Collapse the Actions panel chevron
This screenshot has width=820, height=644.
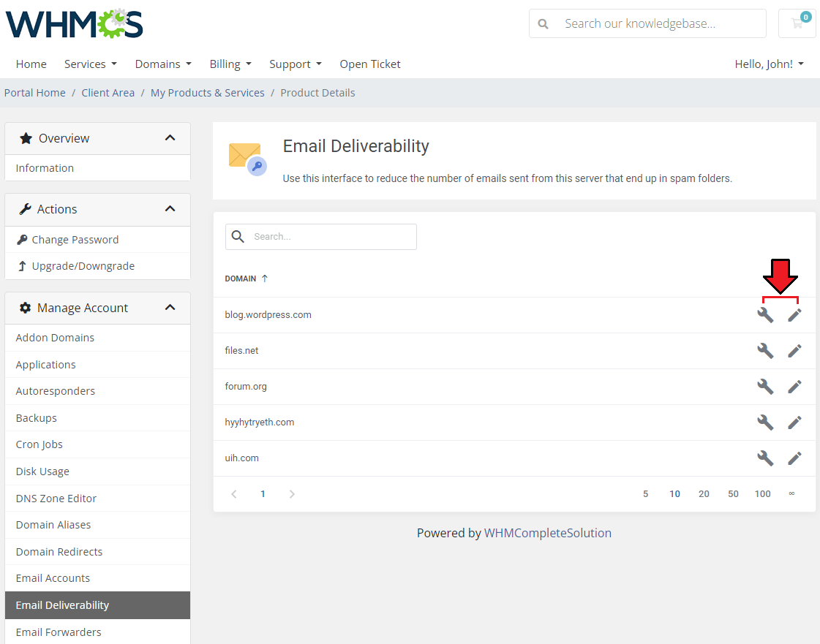(x=170, y=209)
